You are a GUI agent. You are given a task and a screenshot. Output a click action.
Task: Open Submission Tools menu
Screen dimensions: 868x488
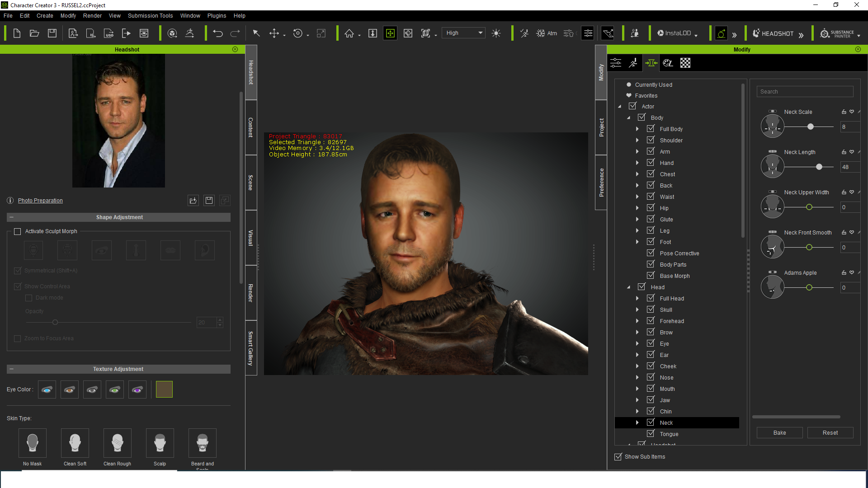(150, 16)
